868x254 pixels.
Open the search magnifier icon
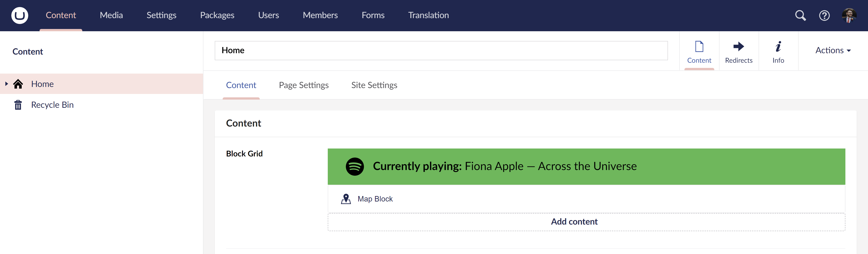[x=800, y=16]
